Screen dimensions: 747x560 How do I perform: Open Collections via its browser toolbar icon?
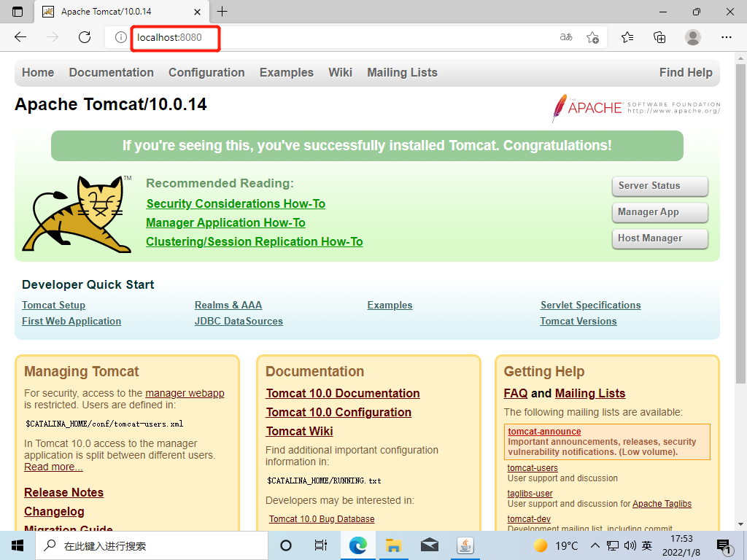click(x=659, y=37)
